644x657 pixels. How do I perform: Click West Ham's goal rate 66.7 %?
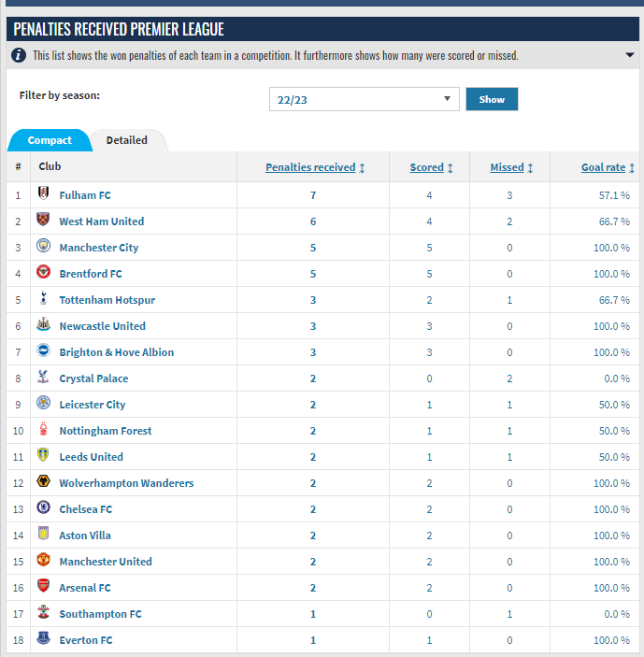[614, 221]
